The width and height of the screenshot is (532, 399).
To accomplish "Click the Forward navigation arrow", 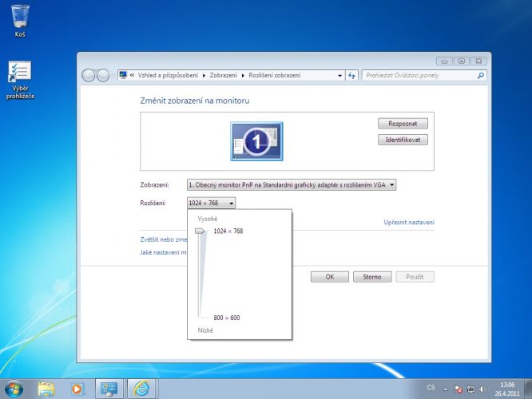I will point(103,75).
